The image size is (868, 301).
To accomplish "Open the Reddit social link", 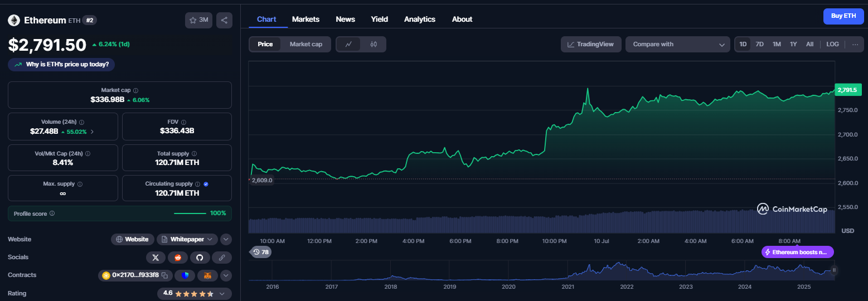I will [x=178, y=257].
